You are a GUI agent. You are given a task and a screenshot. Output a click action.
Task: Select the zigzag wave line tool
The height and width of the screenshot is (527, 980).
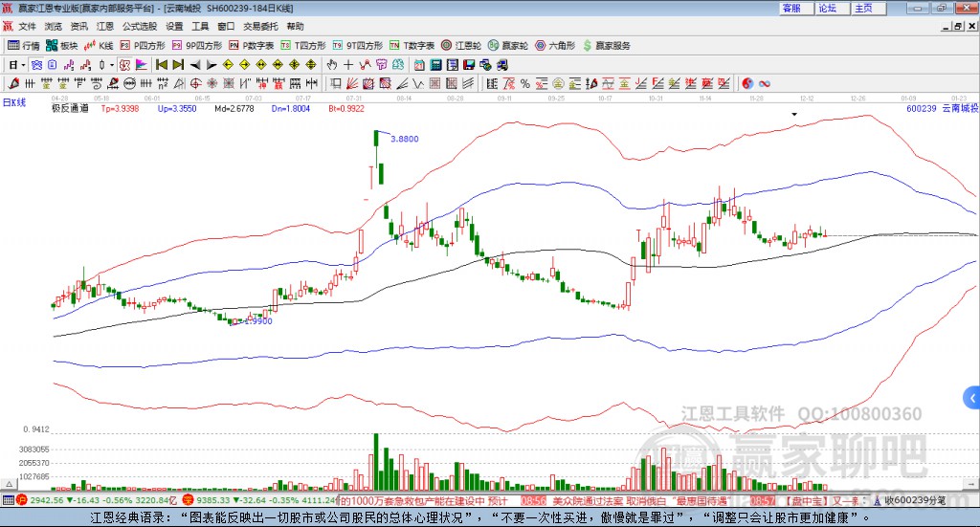pyautogui.click(x=418, y=83)
